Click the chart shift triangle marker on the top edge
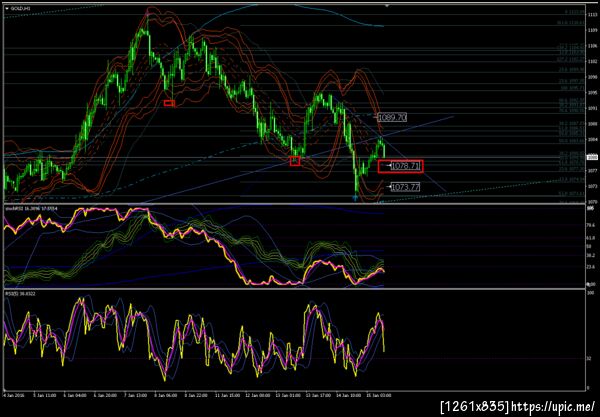This screenshot has height=417, width=600. tap(387, 6)
